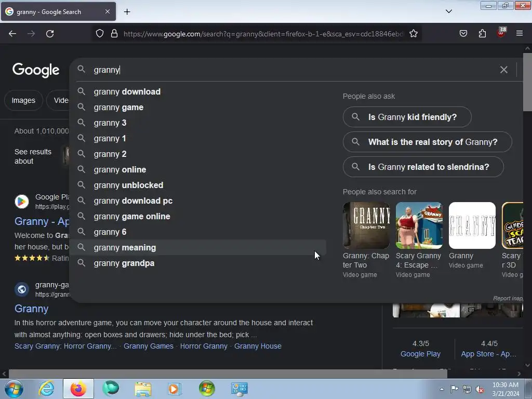This screenshot has width=532, height=399.
Task: Click the forward navigation arrow
Action: tap(31, 34)
